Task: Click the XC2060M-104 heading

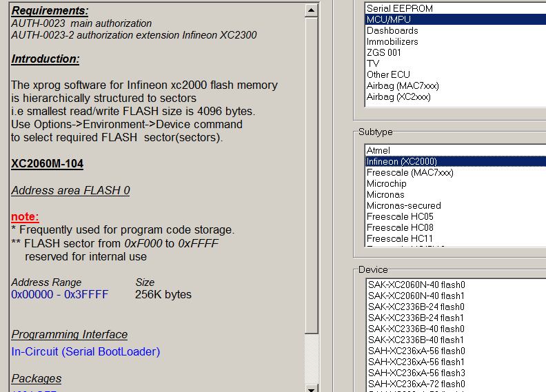Action: (x=47, y=163)
